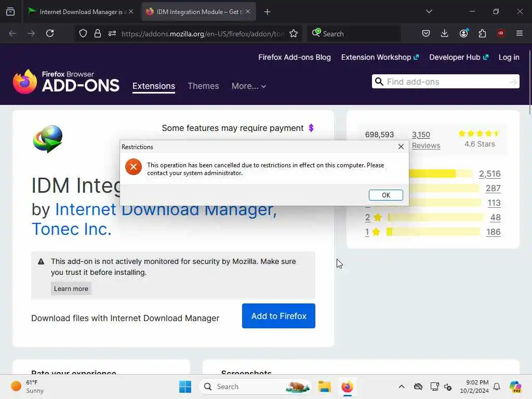
Task: Go to the Themes section
Action: 203,86
